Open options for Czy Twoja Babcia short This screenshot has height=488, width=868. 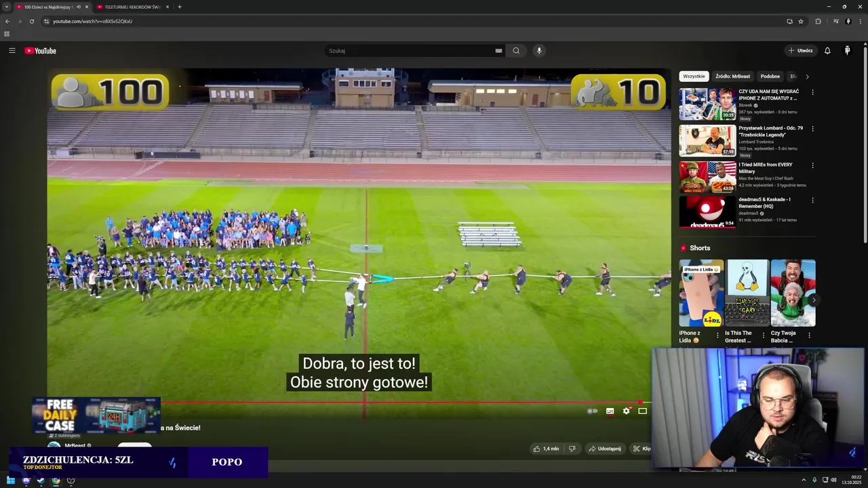coord(809,335)
